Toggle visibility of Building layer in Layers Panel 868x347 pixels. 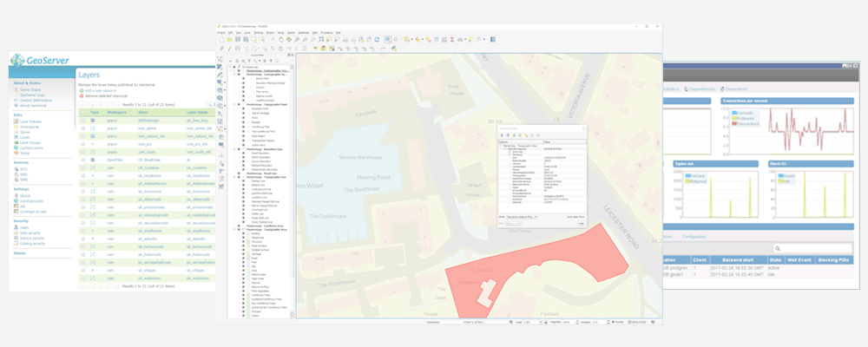[243, 233]
